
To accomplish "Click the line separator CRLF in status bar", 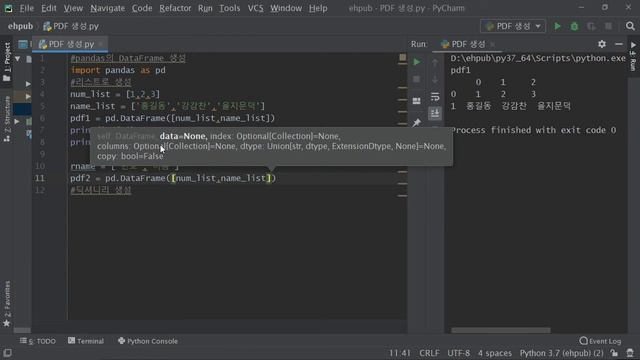I will (429, 353).
